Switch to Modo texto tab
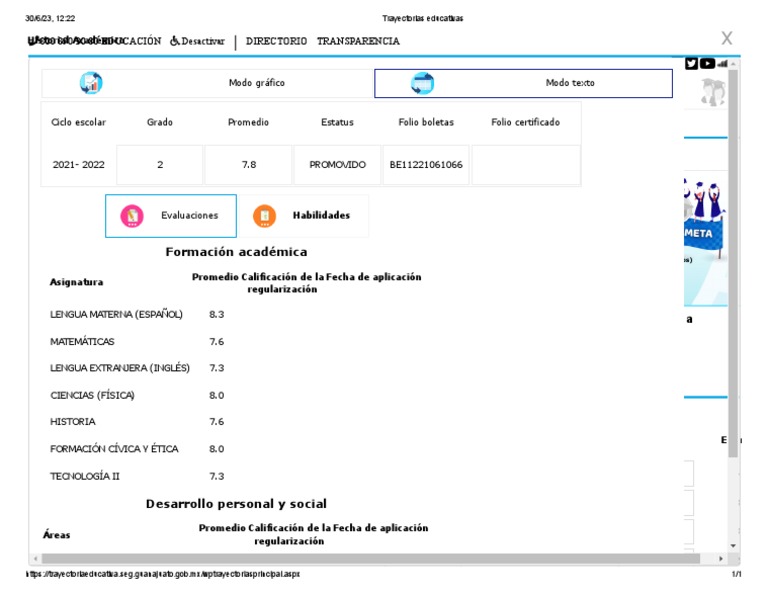768x594 pixels. point(523,83)
